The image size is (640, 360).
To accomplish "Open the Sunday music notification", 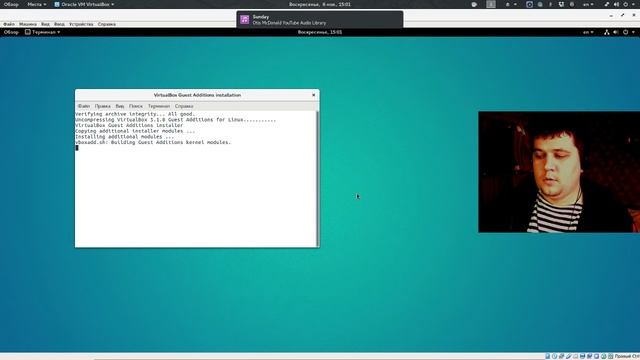I will 320,20.
